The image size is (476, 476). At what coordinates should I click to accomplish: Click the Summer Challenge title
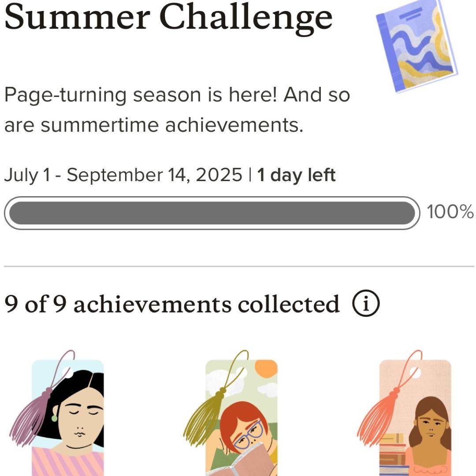168,17
